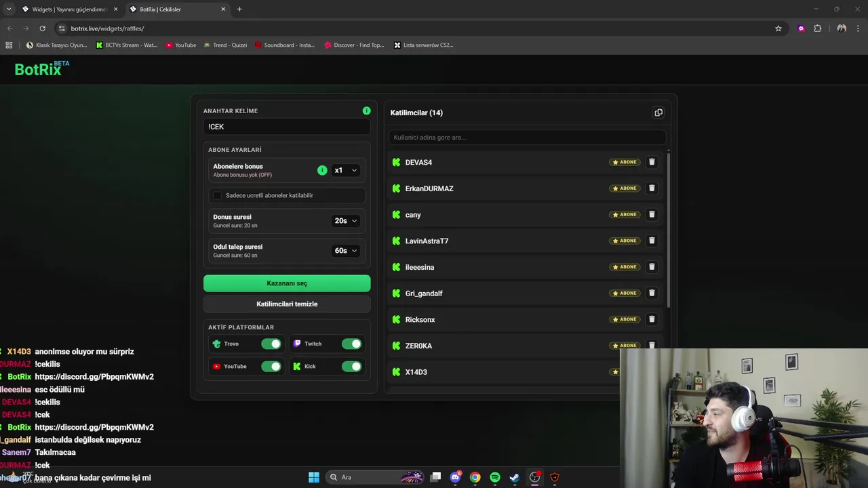Screen dimensions: 868x488
Task: Open the YouTube bookmark
Action: [x=181, y=45]
